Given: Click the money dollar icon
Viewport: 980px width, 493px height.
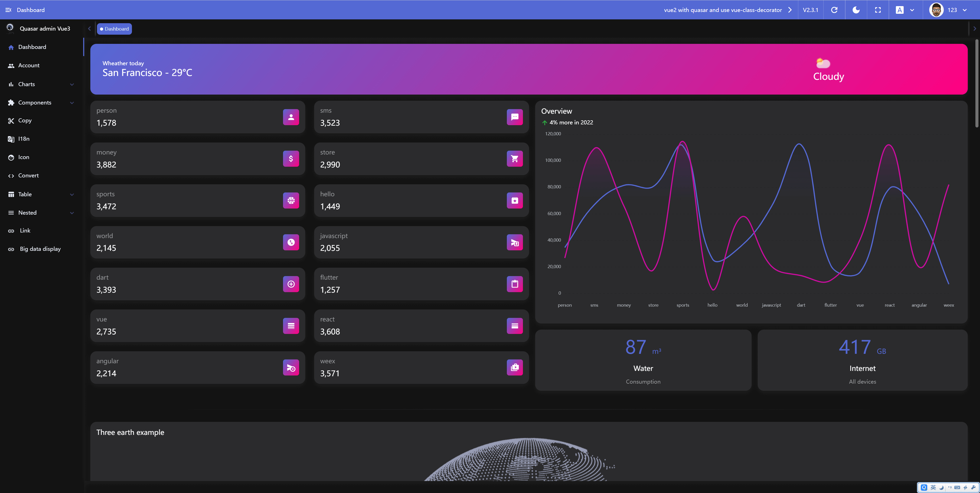Looking at the screenshot, I should point(291,159).
